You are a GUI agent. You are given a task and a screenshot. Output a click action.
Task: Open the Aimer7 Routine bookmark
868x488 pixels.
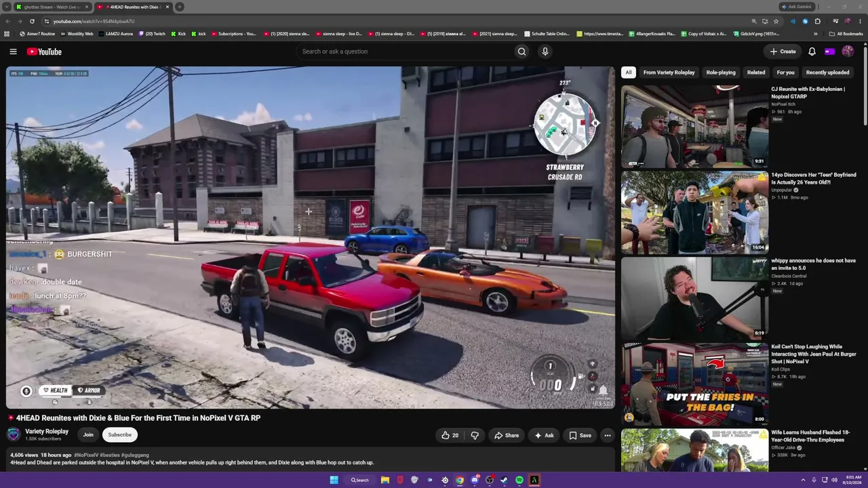[38, 33]
